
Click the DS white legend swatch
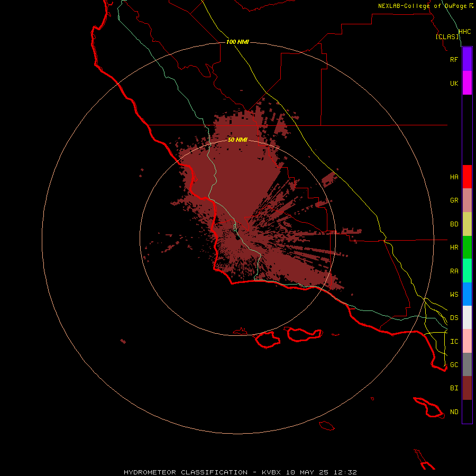point(467,317)
